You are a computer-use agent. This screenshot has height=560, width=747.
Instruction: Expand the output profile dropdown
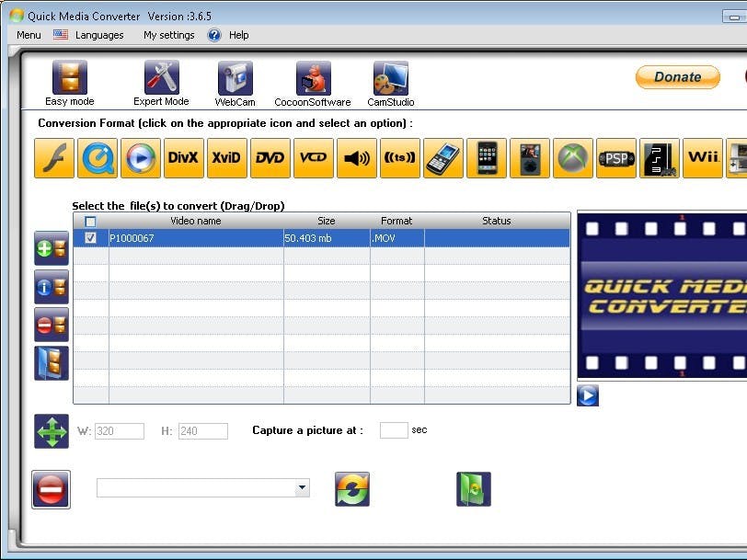pos(302,487)
